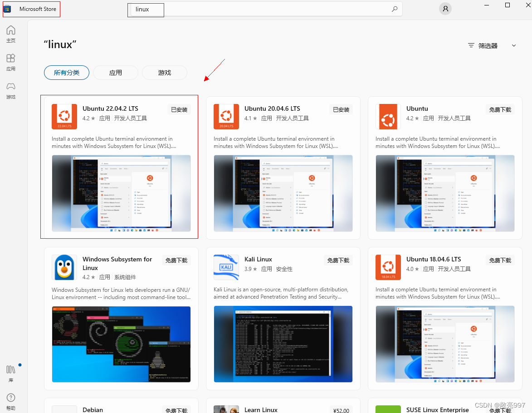Click free download (免费下载) for Debian
The height and width of the screenshot is (413, 532).
click(176, 410)
